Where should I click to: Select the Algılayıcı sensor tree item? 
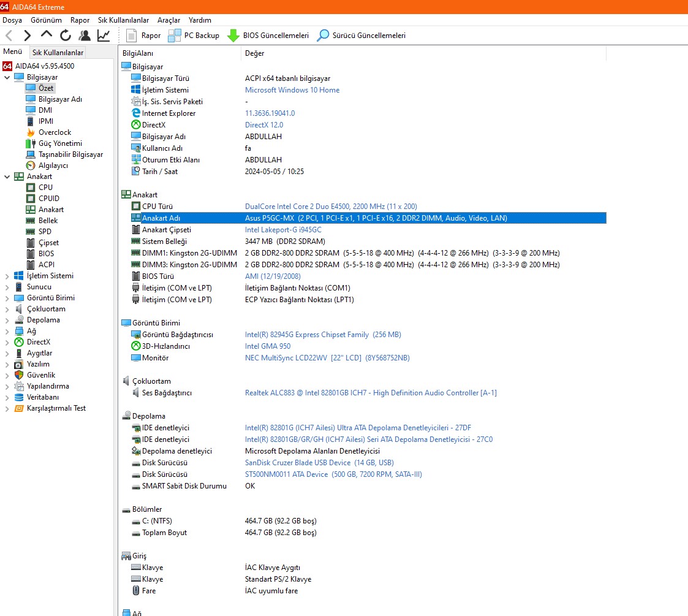tap(53, 165)
